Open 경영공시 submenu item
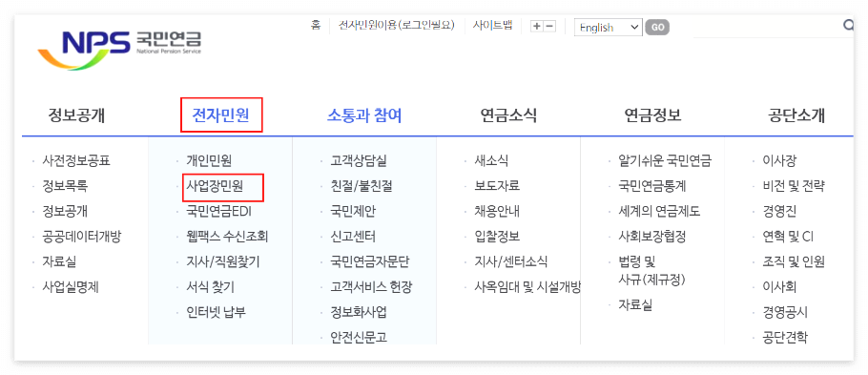 pos(785,312)
